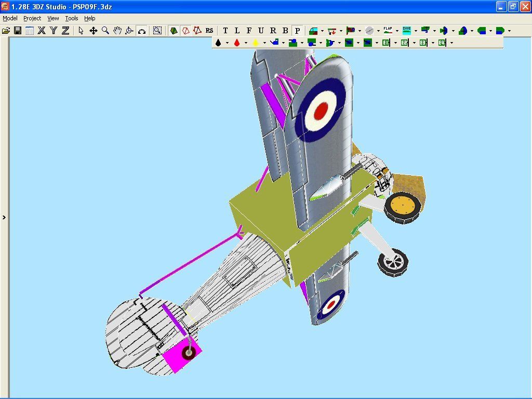The width and height of the screenshot is (532, 399).
Task: Click the FLAP state icon
Action: coord(388,31)
